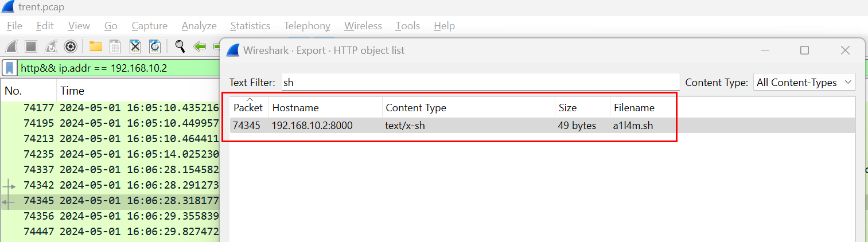Open a capture file via folder icon

point(95,46)
